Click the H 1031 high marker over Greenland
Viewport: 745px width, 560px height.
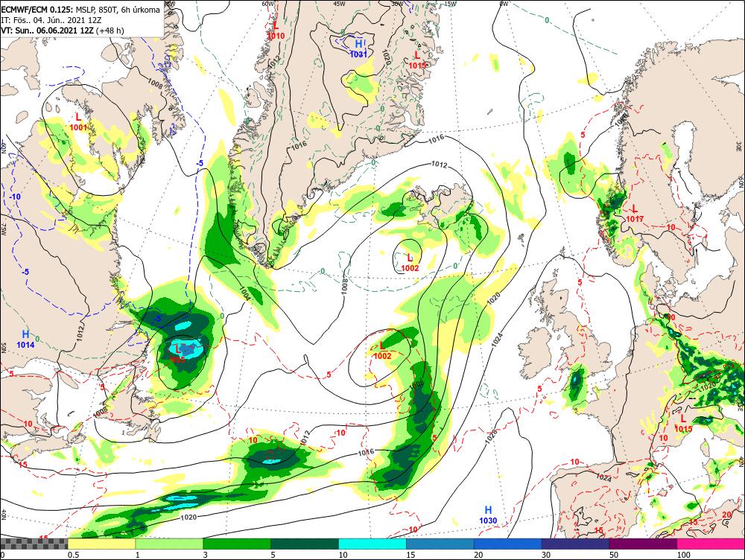coord(359,48)
